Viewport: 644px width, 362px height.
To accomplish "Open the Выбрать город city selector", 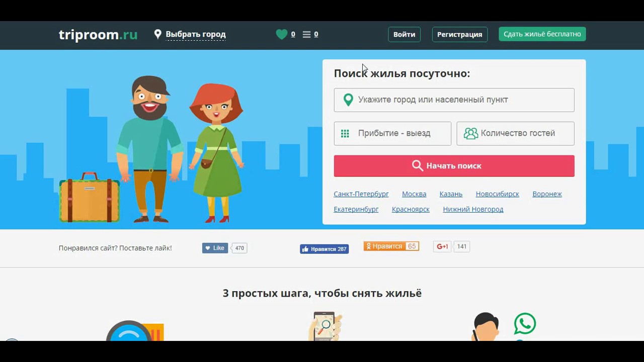I will coord(196,35).
